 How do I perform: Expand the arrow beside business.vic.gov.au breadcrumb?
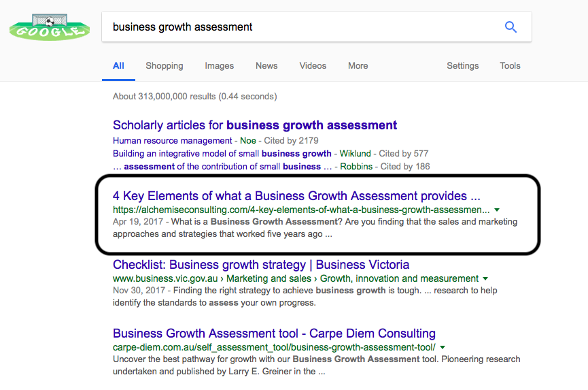click(485, 278)
